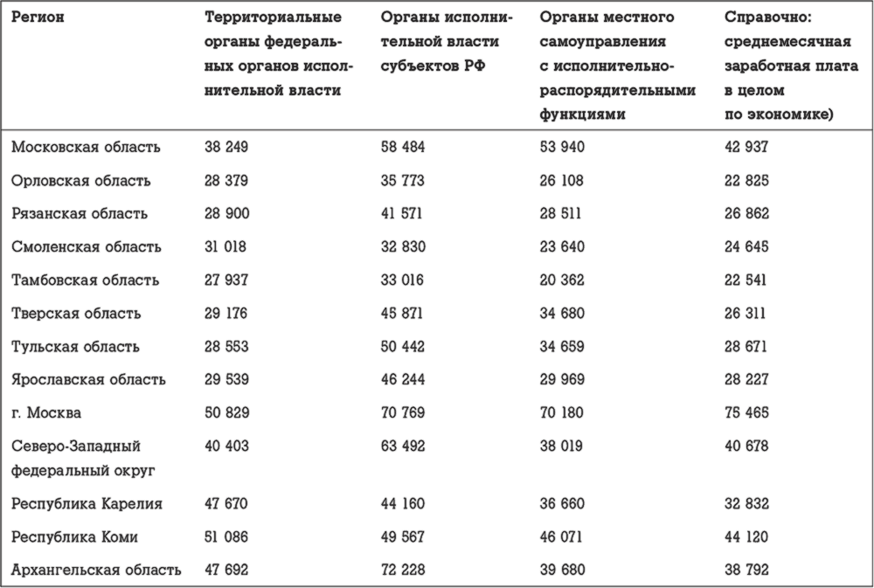Click the value 28 227 for Ярославская область

tap(747, 379)
